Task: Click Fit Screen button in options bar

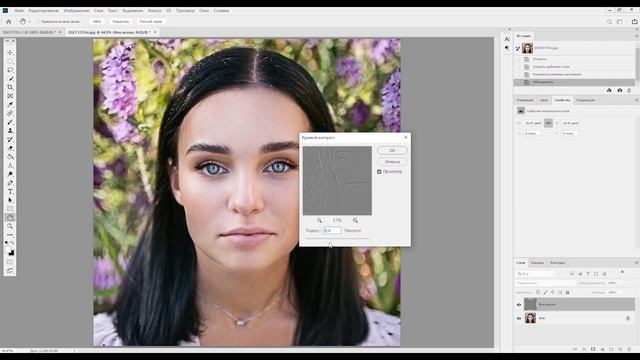Action: pyautogui.click(x=121, y=22)
